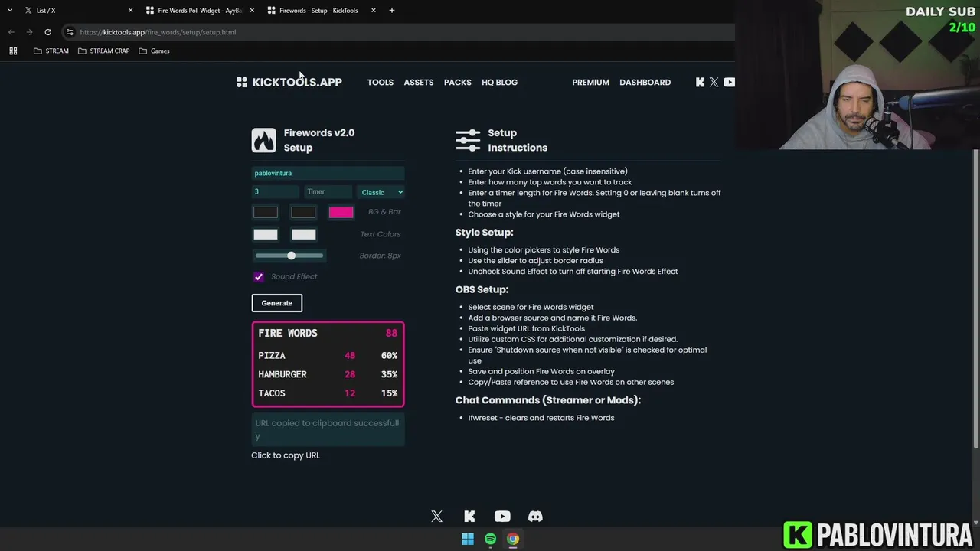
Task: Open the Classic style dropdown
Action: 381,192
